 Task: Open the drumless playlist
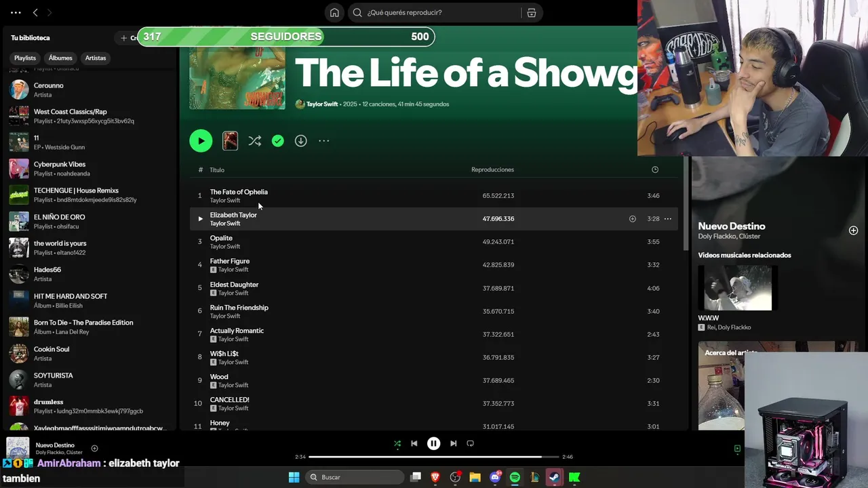pos(91,406)
